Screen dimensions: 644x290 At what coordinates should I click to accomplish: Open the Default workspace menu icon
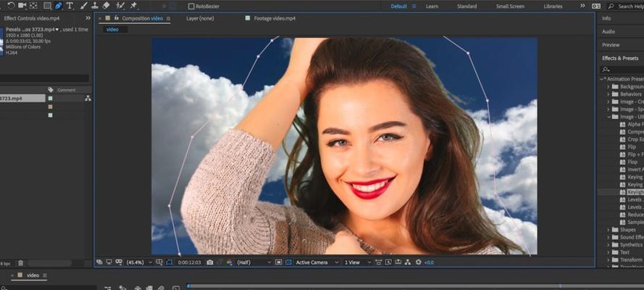tap(414, 6)
